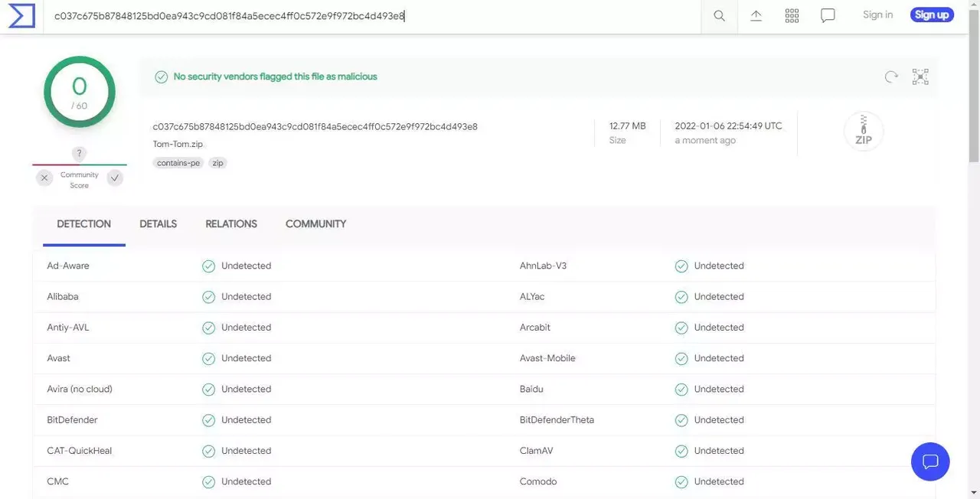Click the 2022-01-06 22:54:49 UTC timestamp
The height and width of the screenshot is (499, 980).
click(x=729, y=126)
